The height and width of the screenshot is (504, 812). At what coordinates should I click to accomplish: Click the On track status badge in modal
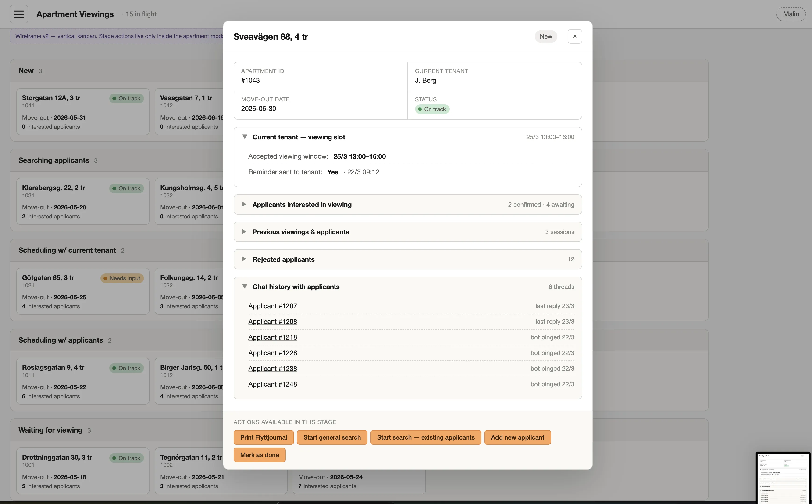(432, 109)
